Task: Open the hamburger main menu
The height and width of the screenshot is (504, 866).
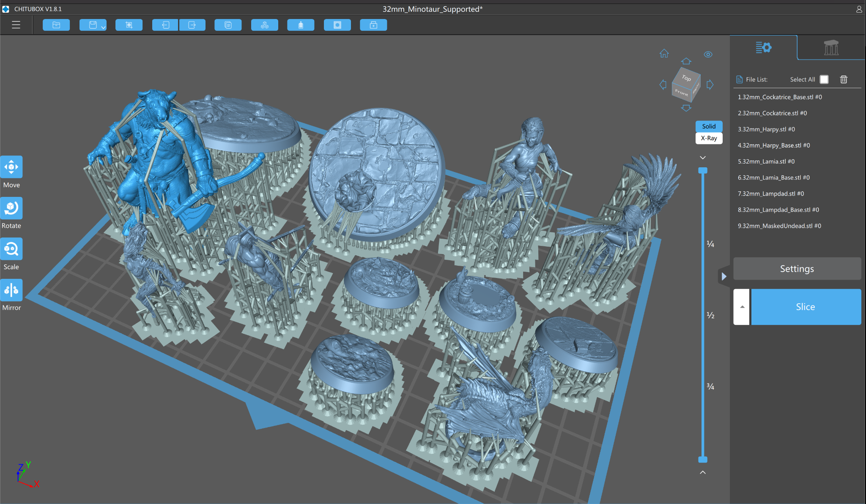Action: click(x=16, y=25)
